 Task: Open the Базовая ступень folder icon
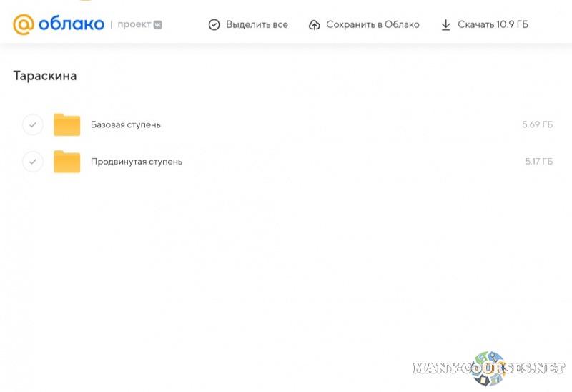[67, 124]
